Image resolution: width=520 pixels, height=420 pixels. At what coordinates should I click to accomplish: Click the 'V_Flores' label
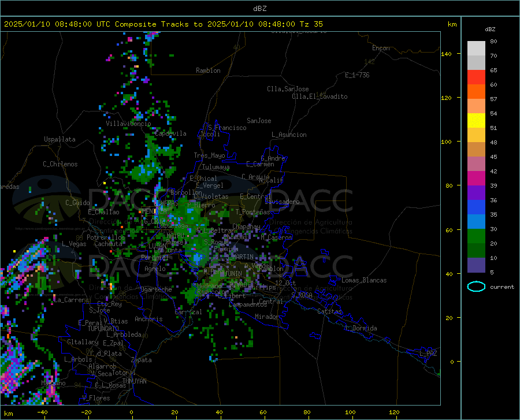pyautogui.click(x=96, y=398)
